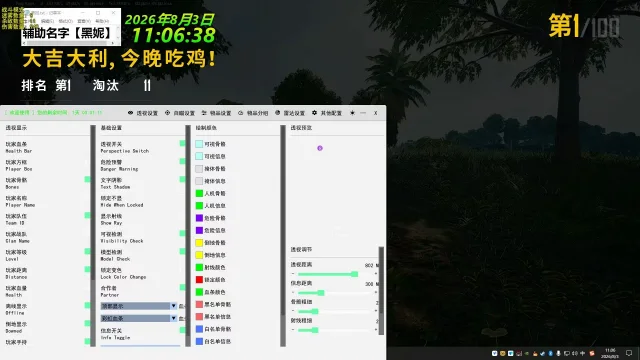Click the 射线粗细 slider handle
The height and width of the screenshot is (360, 640).
(x=315, y=330)
